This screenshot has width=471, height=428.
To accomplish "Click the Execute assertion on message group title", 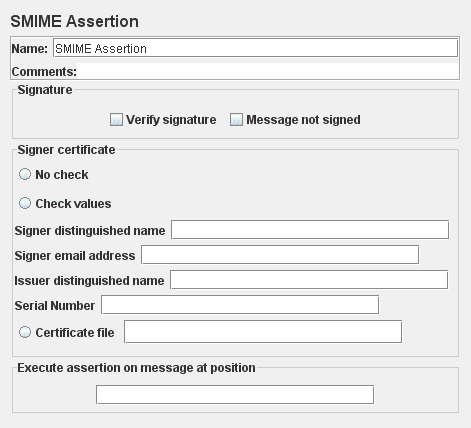I will [x=136, y=368].
